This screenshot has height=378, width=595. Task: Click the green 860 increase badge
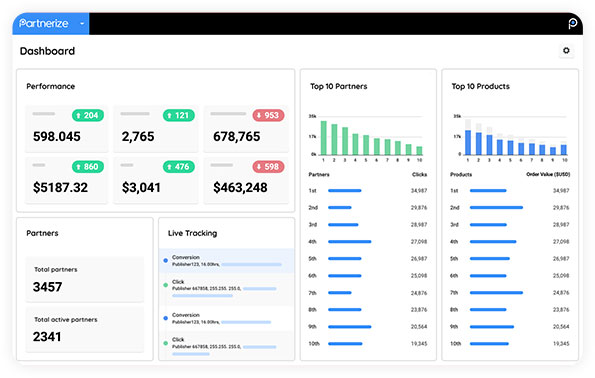pos(88,167)
